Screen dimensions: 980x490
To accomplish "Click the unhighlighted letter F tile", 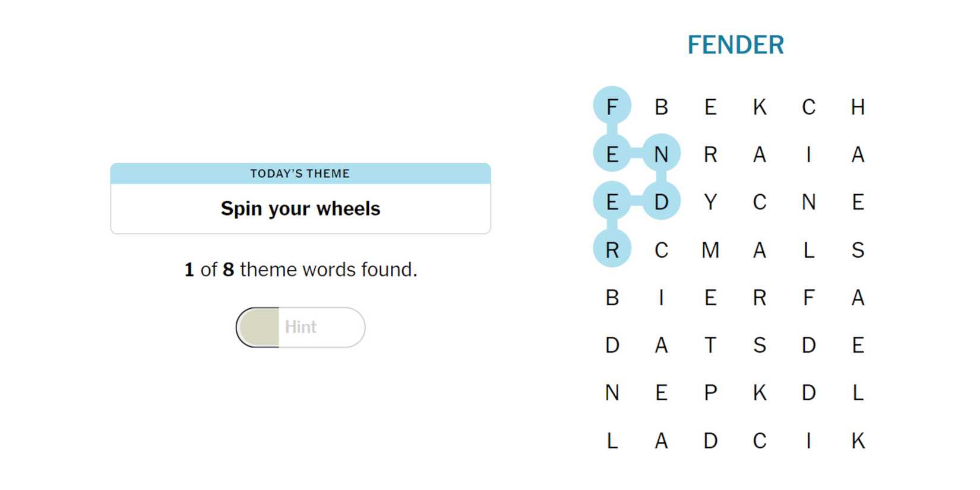I will (808, 298).
